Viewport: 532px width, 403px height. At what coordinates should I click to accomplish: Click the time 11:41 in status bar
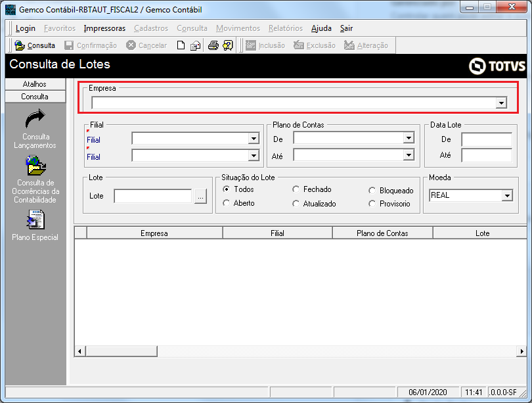point(474,392)
